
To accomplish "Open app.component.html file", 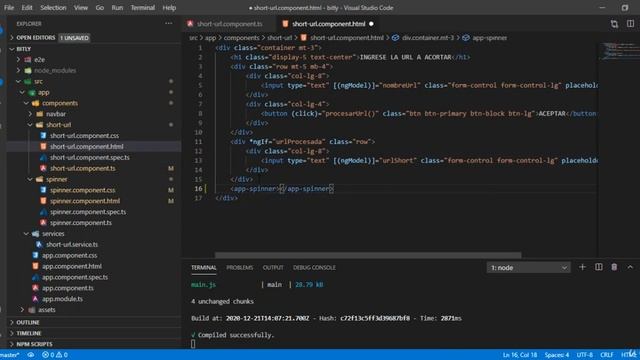I will [72, 266].
